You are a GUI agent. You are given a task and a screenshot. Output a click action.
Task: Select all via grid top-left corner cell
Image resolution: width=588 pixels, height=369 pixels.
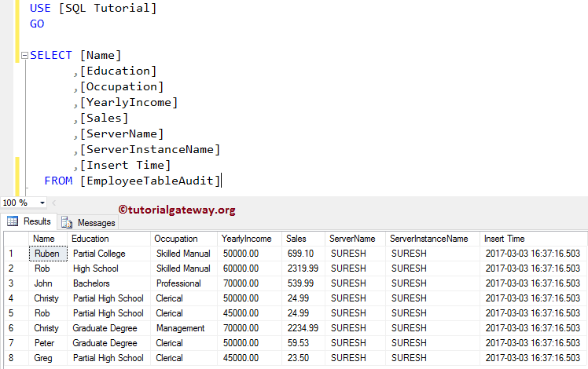click(x=16, y=239)
